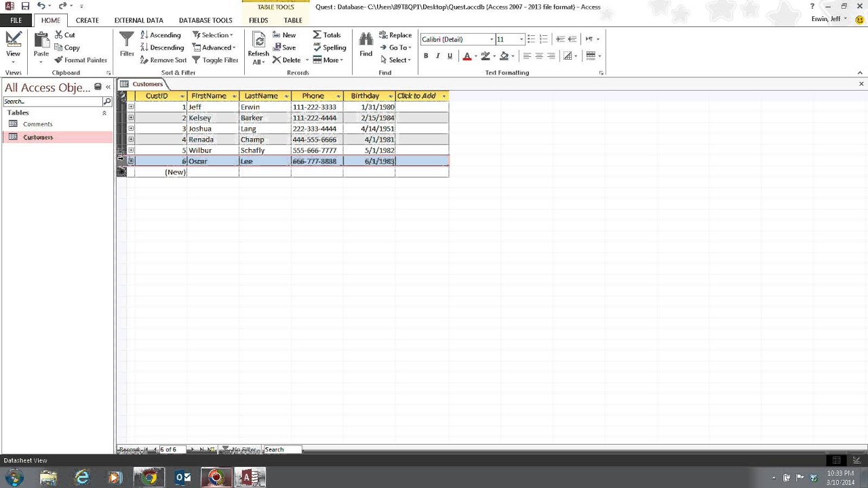The image size is (868, 488).
Task: Click the text highlight color button
Action: pyautogui.click(x=485, y=56)
